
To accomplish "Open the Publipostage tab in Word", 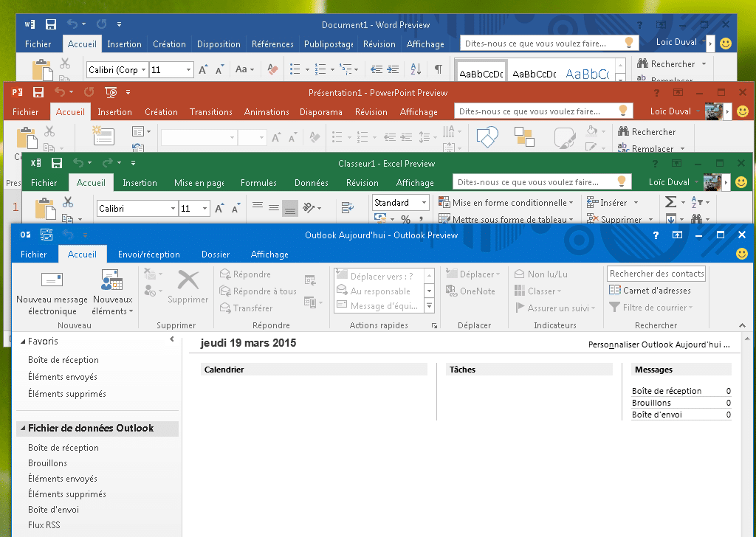I will (329, 44).
